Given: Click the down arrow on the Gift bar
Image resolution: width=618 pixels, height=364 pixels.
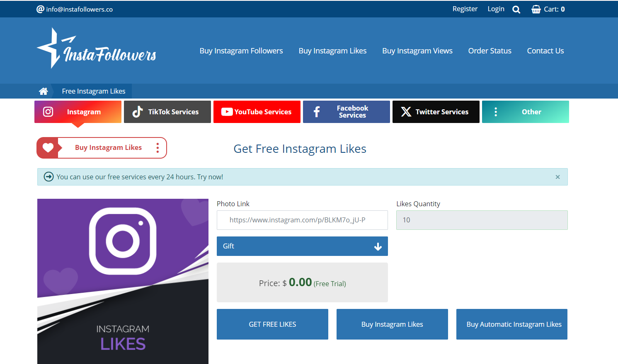Looking at the screenshot, I should click(x=378, y=247).
